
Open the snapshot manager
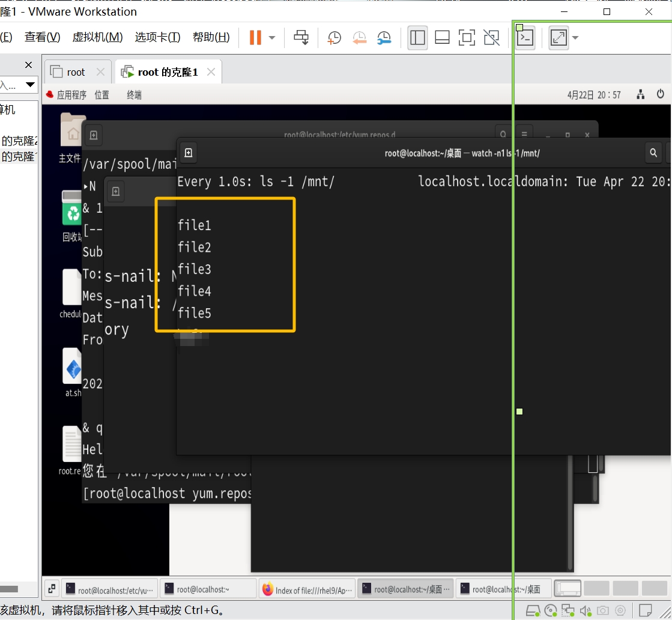(x=384, y=38)
